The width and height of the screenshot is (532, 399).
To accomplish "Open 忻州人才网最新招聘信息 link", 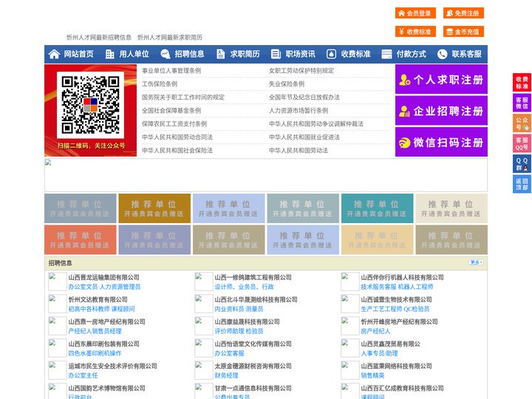I will [99, 38].
